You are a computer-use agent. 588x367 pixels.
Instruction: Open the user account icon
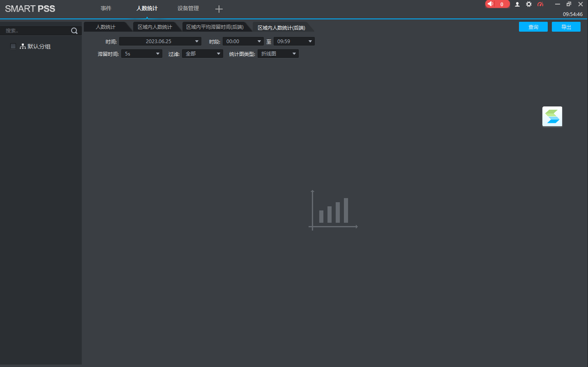click(x=517, y=5)
